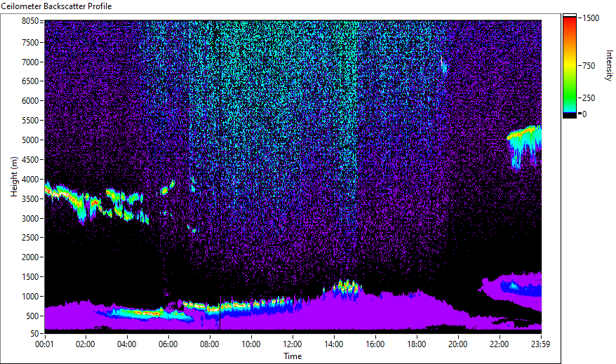The height and width of the screenshot is (364, 616).
Task: Click the 00:01 time axis label
Action: 44,344
